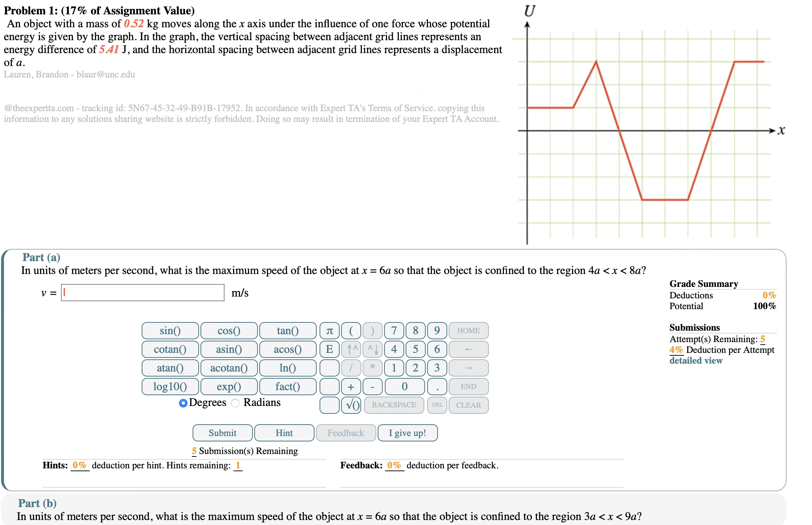Switch to Radians mode

236,403
